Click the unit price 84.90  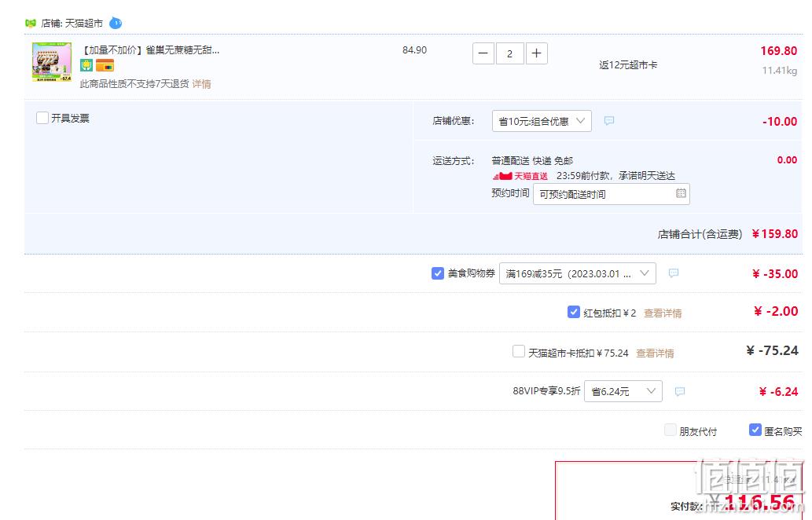[x=414, y=50]
